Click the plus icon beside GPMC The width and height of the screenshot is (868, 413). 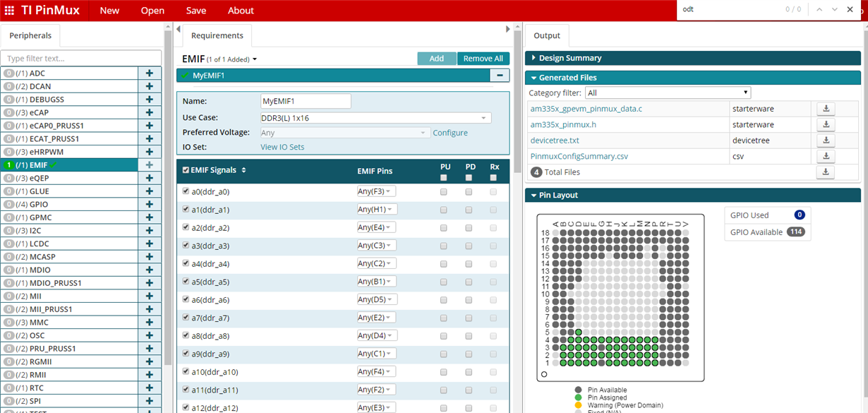click(150, 217)
